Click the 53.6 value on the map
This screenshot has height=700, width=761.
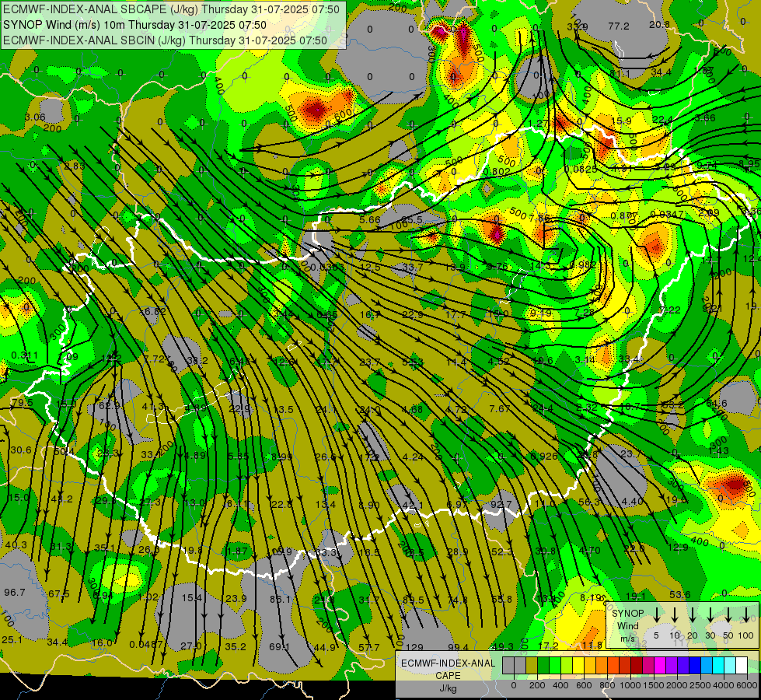click(680, 594)
